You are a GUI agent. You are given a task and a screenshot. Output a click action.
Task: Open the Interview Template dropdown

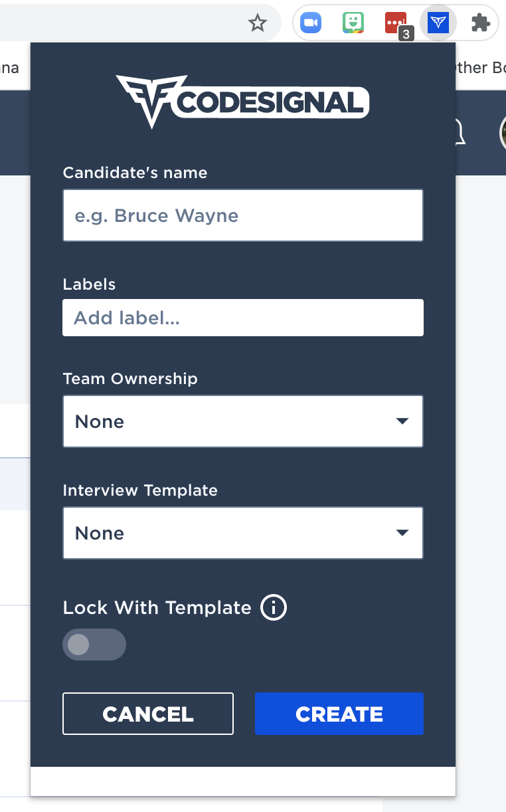coord(242,533)
